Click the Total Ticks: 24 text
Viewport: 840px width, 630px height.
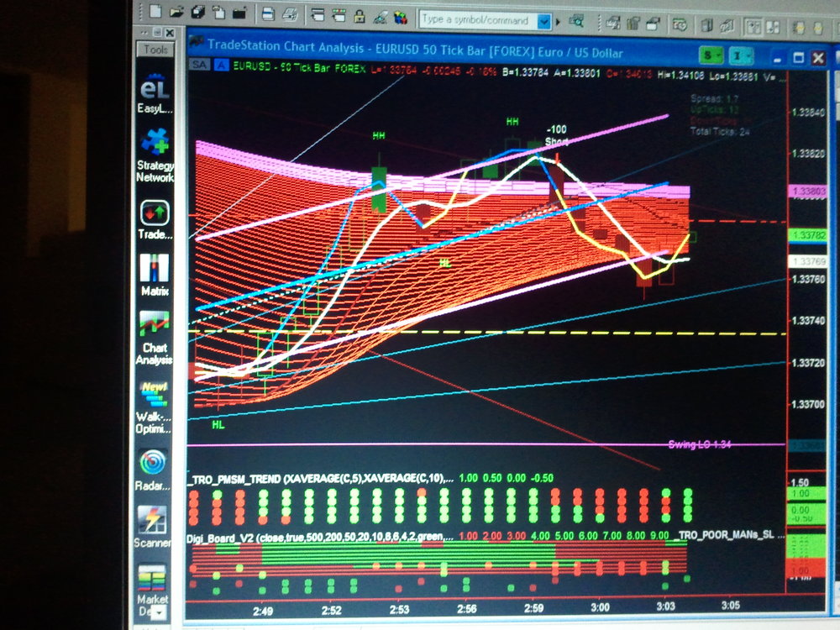[x=720, y=131]
